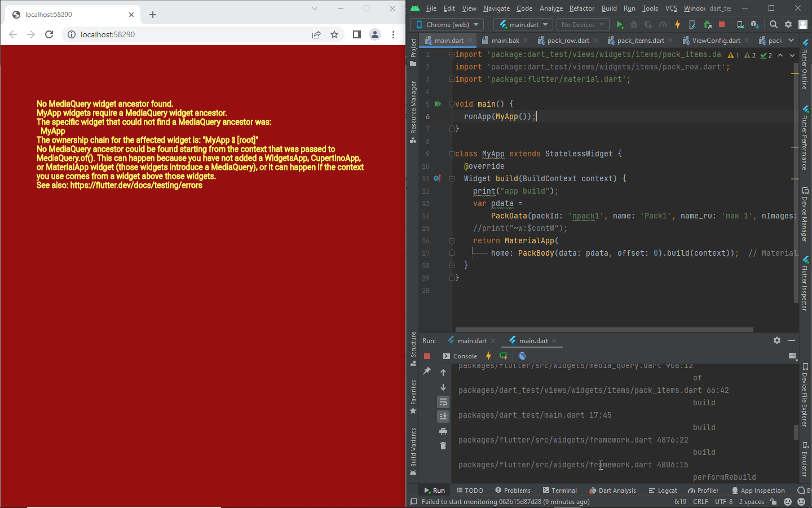Run the app with green play icon

click(619, 25)
